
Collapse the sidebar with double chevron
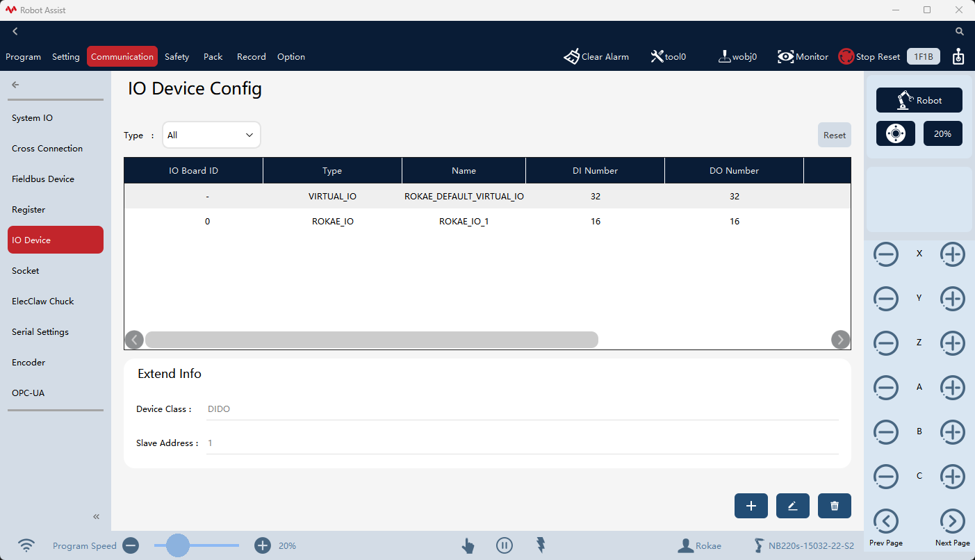click(97, 516)
